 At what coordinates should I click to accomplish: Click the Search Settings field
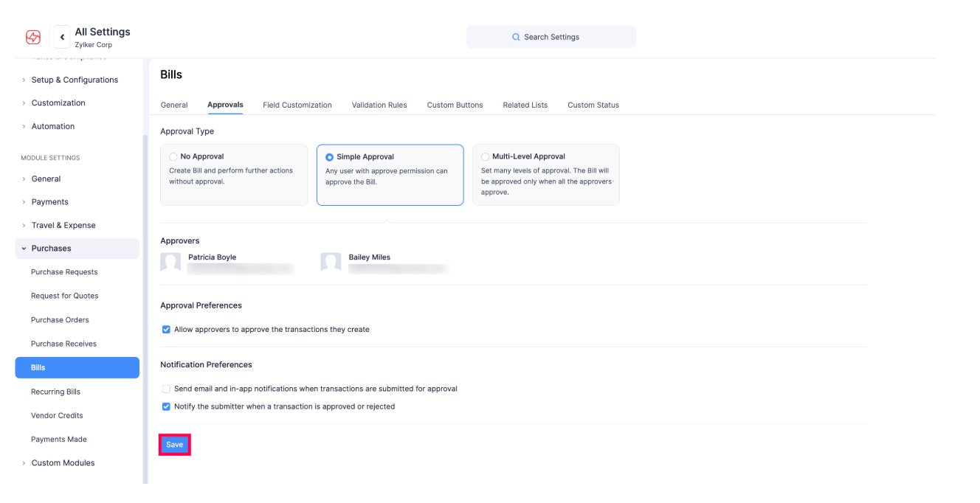point(551,37)
